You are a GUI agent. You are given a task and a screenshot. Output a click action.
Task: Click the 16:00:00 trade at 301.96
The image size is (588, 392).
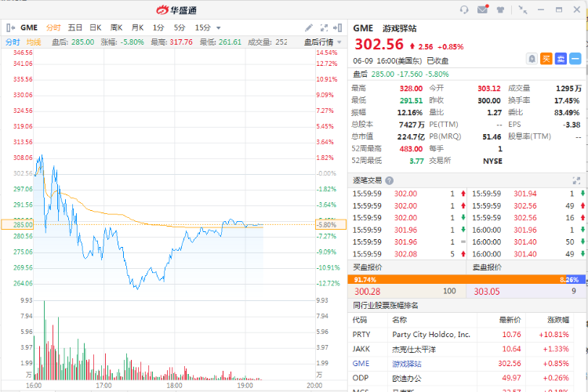pyautogui.click(x=528, y=230)
